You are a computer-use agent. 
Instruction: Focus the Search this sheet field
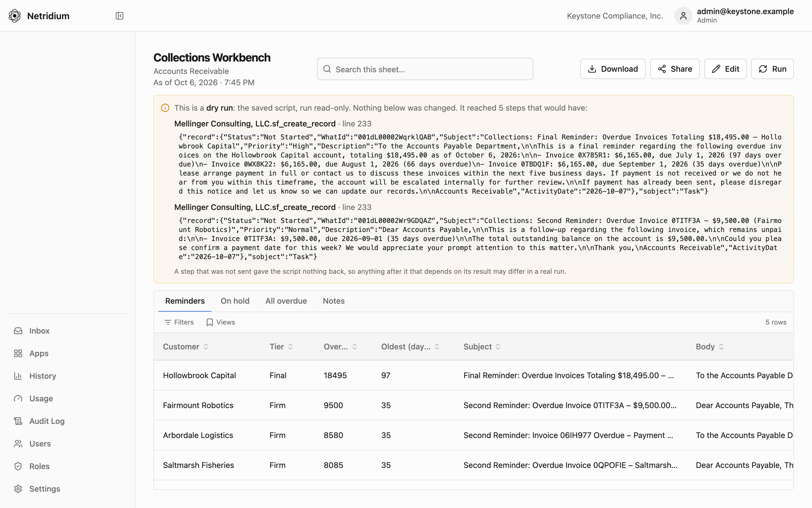pyautogui.click(x=425, y=69)
